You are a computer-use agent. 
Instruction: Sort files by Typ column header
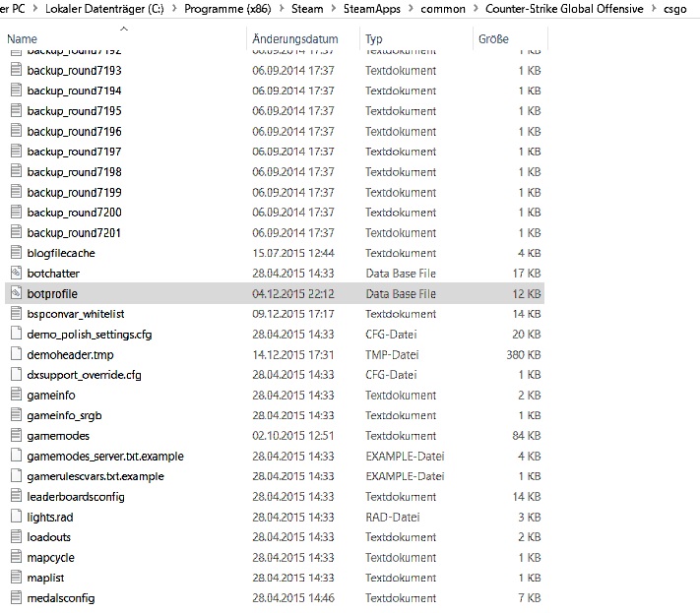(374, 38)
